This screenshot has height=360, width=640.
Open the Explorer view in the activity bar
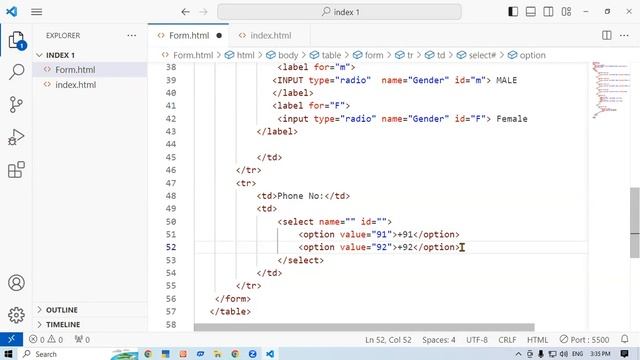(x=16, y=40)
